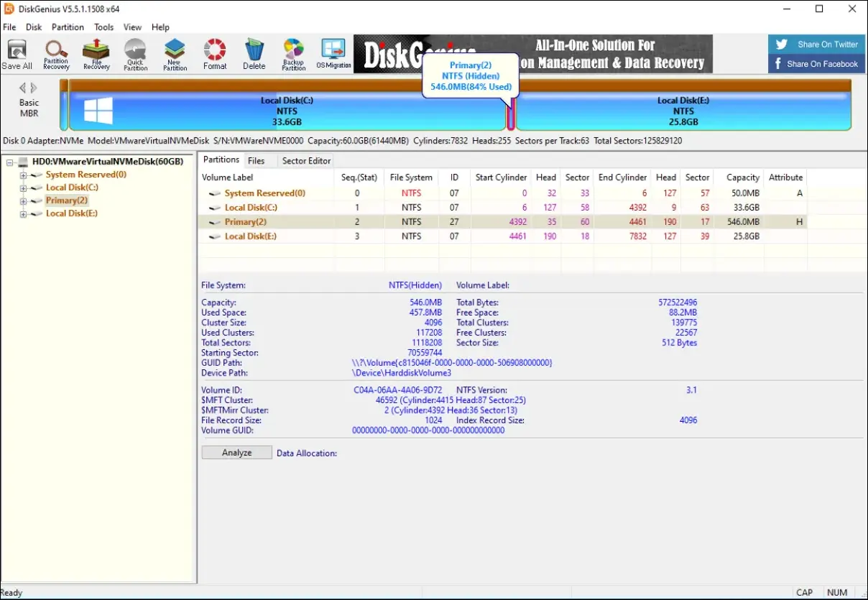Start the OS Migration tool
The image size is (868, 600).
point(333,55)
